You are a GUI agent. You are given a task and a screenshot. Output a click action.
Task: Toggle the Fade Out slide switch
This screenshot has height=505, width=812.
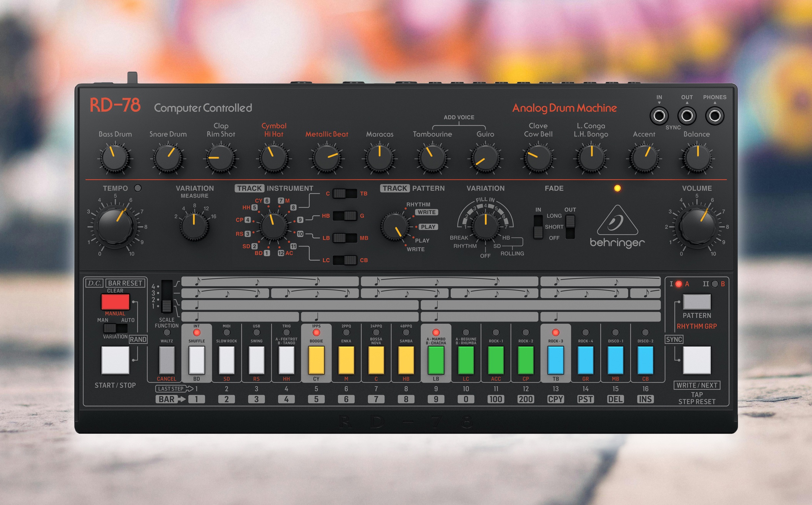tap(570, 227)
